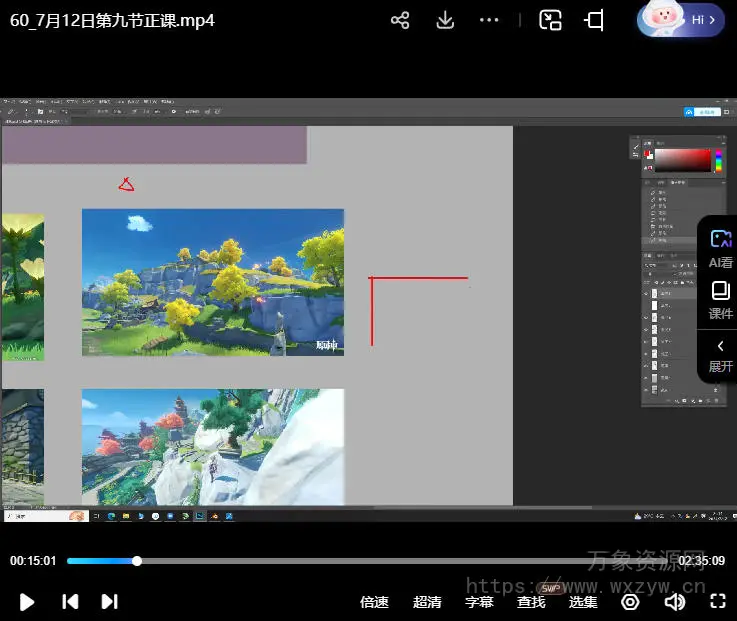The width and height of the screenshot is (737, 621).
Task: Mute the video with the speaker icon
Action: [675, 602]
